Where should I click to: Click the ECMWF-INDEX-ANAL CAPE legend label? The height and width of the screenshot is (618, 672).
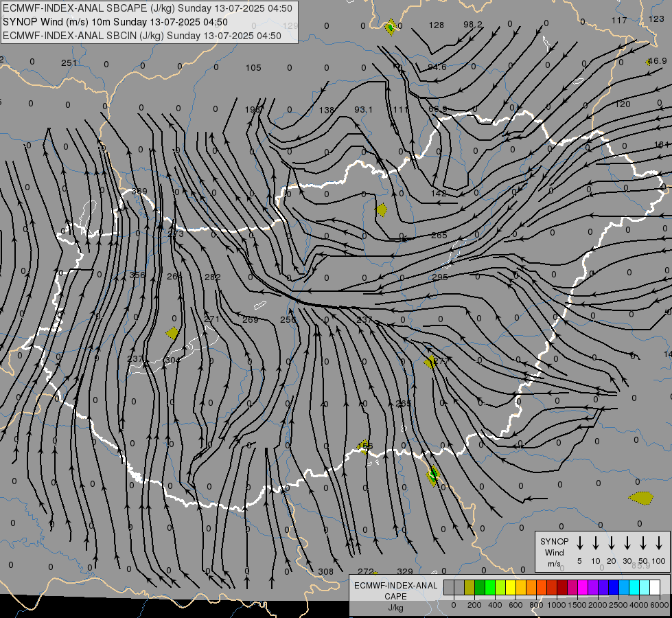[395, 591]
